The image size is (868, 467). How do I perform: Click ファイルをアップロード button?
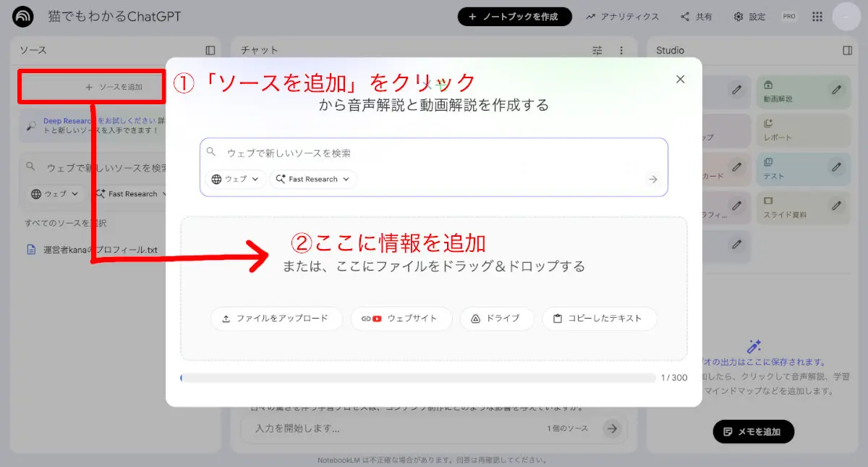(276, 319)
